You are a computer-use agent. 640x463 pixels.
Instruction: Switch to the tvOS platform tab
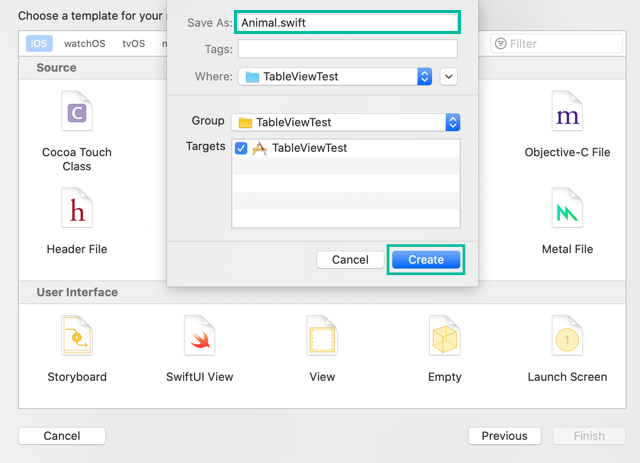tap(133, 44)
